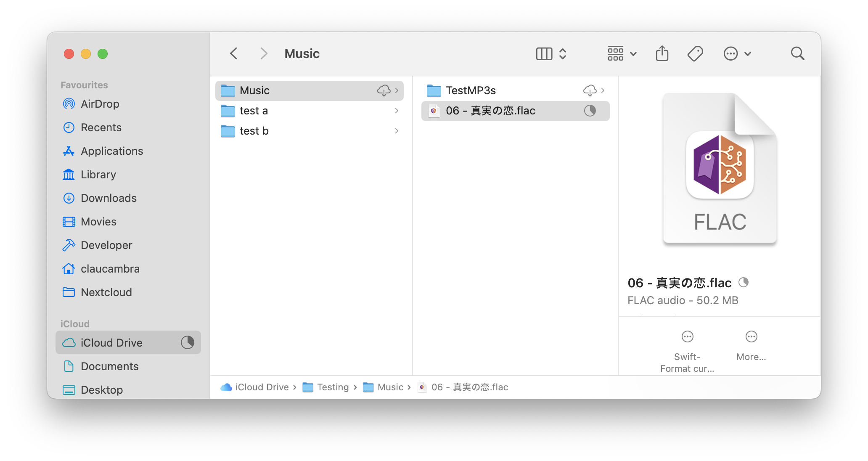The image size is (868, 461).
Task: Click iCloud Drive in the path bar
Action: click(255, 387)
